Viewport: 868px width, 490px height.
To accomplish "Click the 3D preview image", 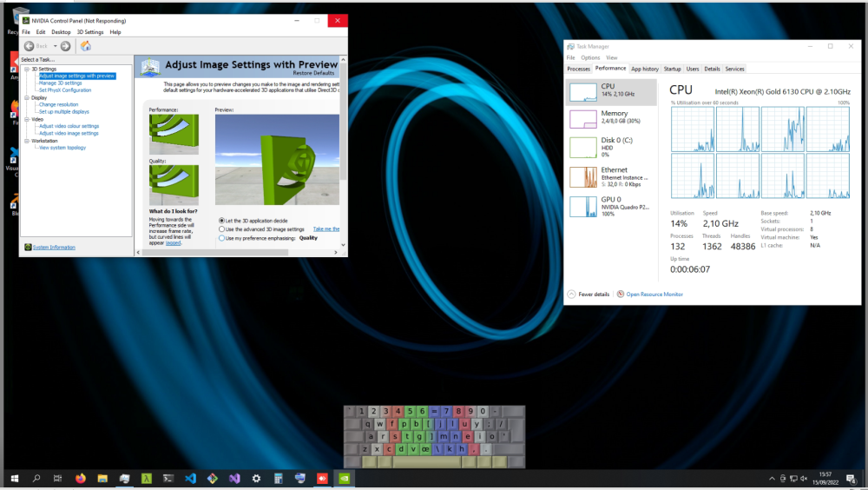I will point(277,160).
